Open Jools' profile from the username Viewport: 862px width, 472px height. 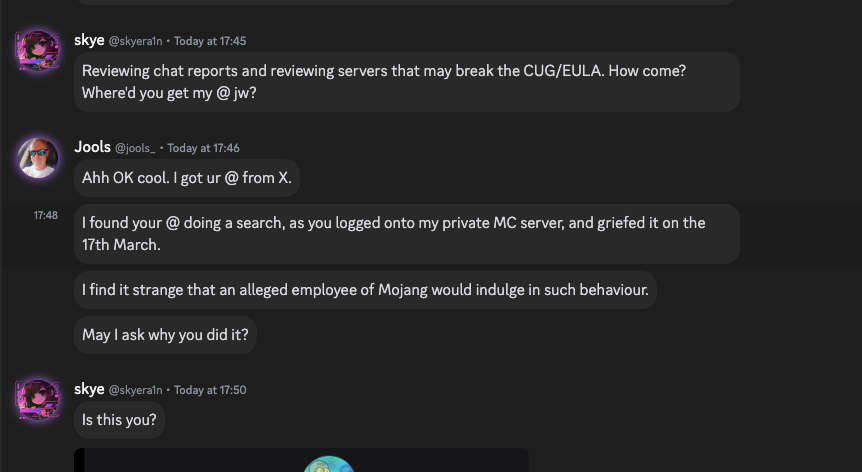point(92,147)
